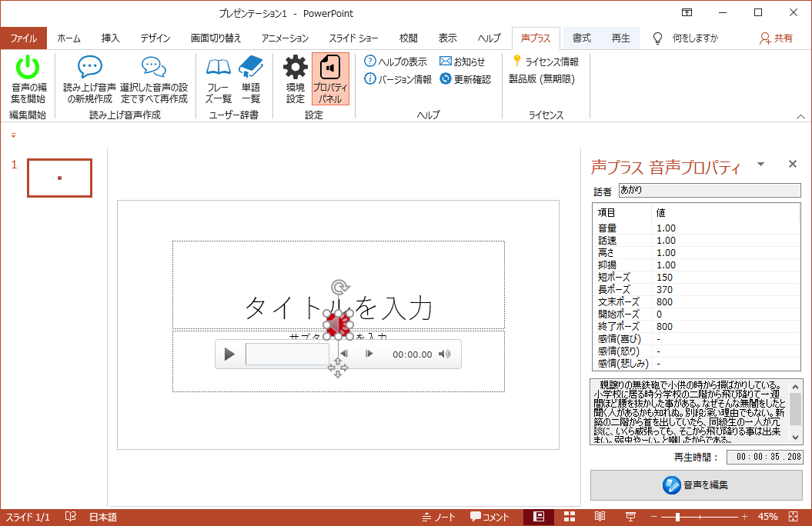The height and width of the screenshot is (526, 812).
Task: Toggle the property panel (プロパティパネル) button
Action: pyautogui.click(x=330, y=80)
